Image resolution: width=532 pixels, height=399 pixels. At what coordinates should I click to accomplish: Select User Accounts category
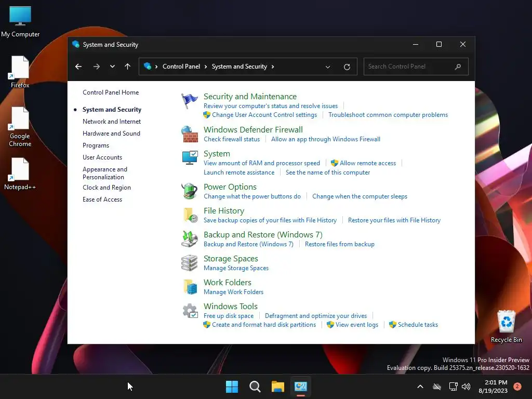pos(102,157)
